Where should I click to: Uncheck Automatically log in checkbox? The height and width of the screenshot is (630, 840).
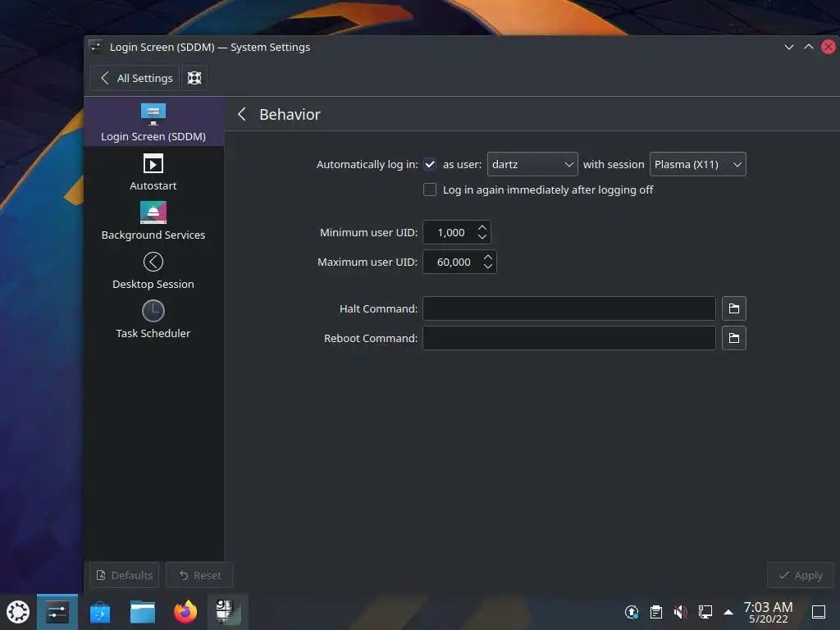(430, 164)
